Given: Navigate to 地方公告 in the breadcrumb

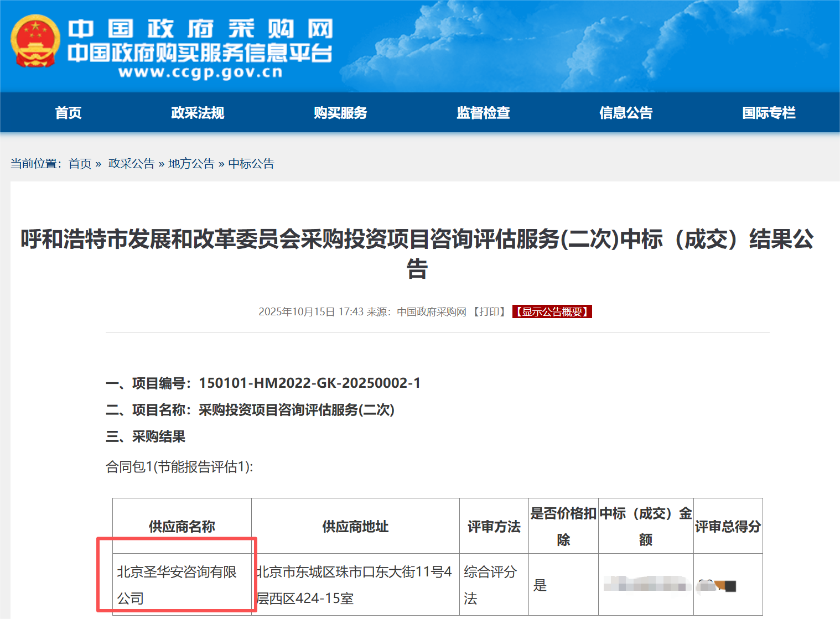Looking at the screenshot, I should pos(191,164).
